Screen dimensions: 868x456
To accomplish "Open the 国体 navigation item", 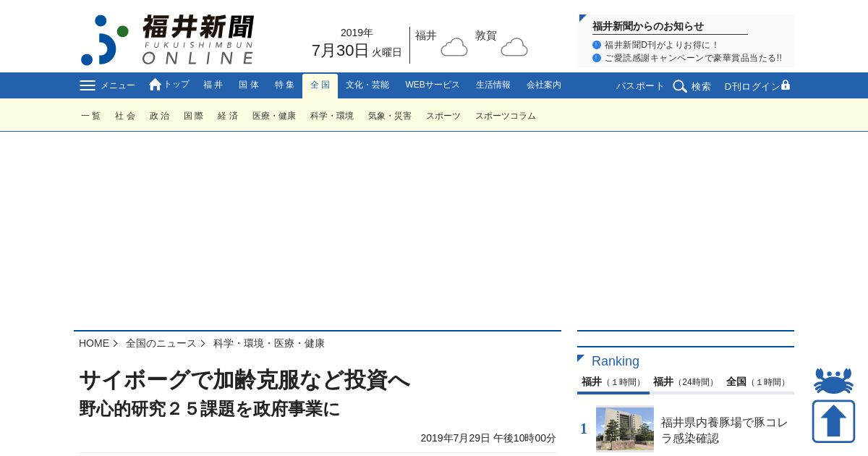I will pyautogui.click(x=249, y=85).
